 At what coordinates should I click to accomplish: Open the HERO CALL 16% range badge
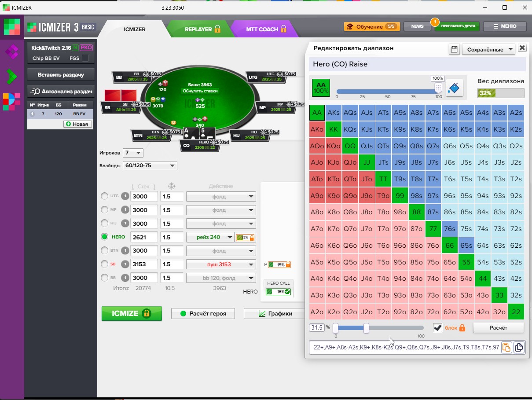point(278,291)
